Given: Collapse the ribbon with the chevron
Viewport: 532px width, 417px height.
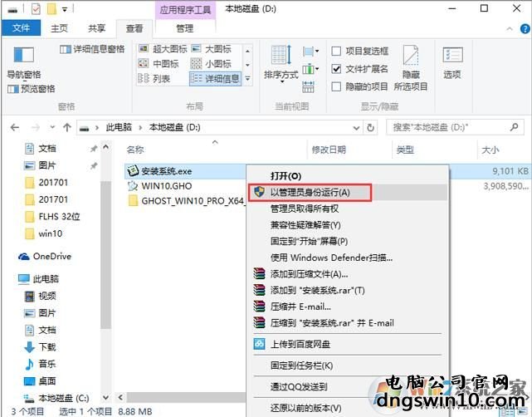Looking at the screenshot, I should pyautogui.click(x=510, y=29).
